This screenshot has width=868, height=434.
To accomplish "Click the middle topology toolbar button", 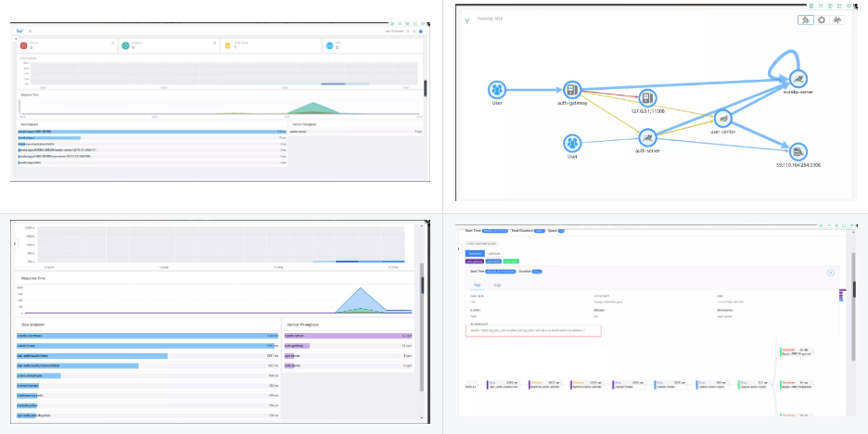I will coord(822,19).
